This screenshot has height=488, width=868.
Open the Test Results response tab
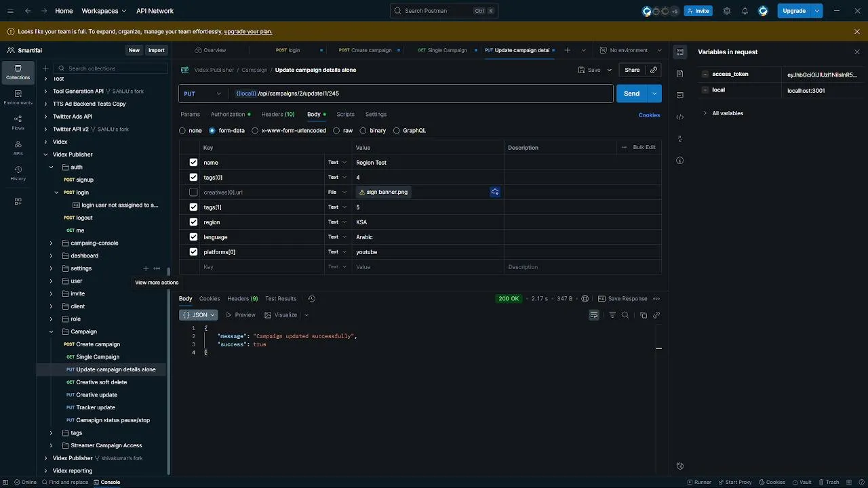pyautogui.click(x=281, y=299)
